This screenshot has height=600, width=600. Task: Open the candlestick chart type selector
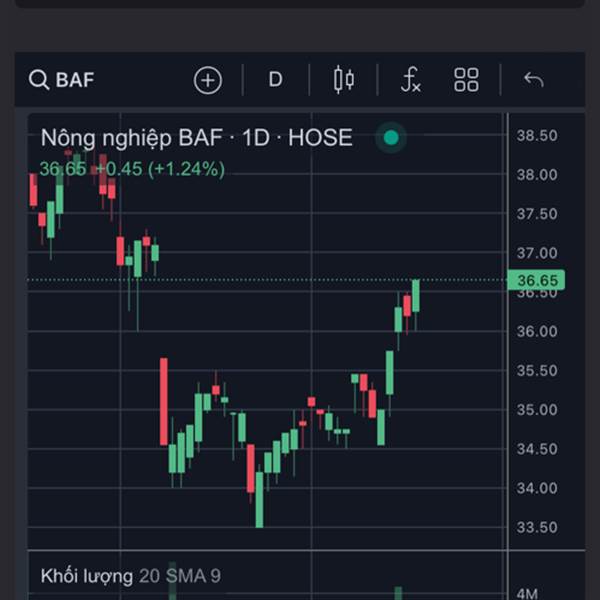[344, 80]
